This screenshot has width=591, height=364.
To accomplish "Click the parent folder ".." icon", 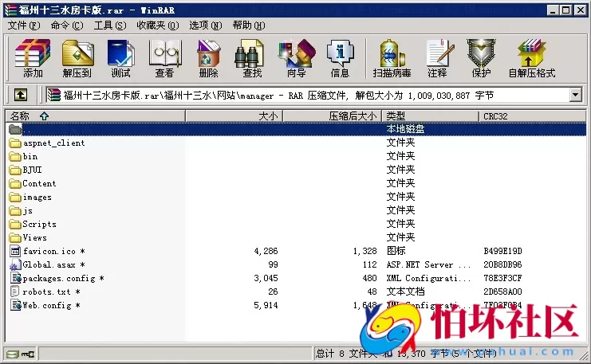I will pos(15,130).
